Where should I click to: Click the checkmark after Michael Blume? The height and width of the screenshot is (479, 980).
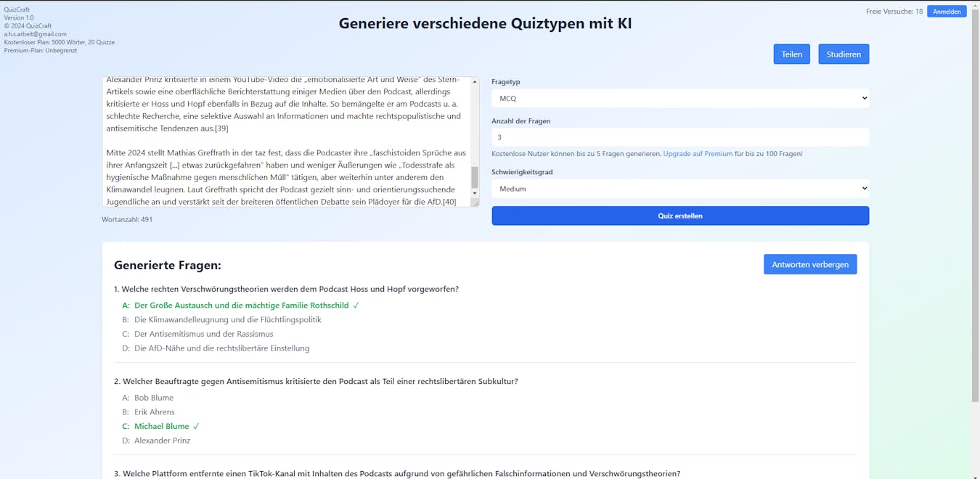pos(196,426)
